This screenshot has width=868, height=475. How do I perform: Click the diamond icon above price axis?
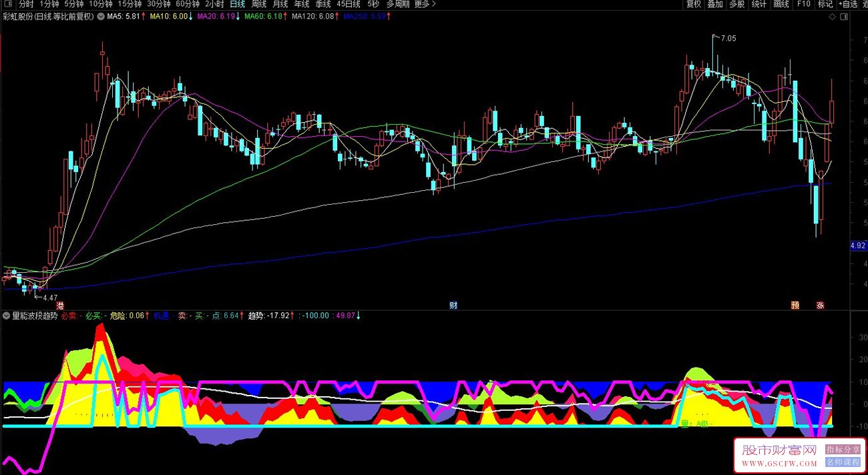[832, 17]
